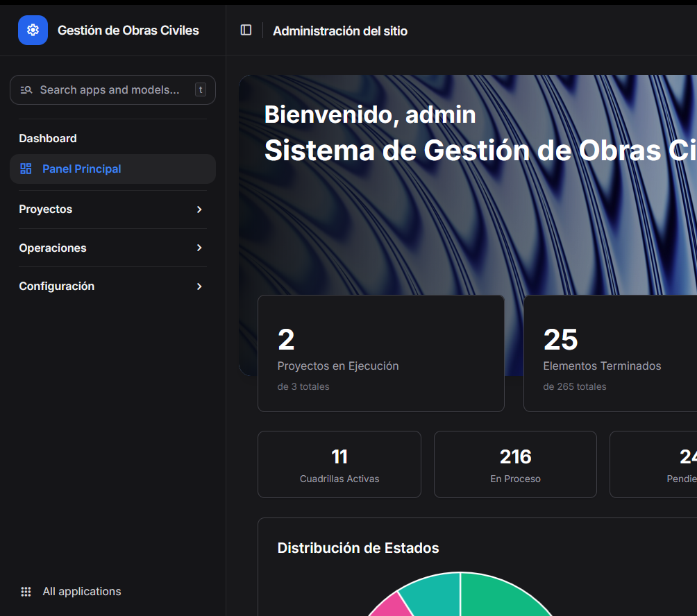Viewport: 697px width, 616px height.
Task: Select the Proyectos menu label
Action: coord(46,209)
